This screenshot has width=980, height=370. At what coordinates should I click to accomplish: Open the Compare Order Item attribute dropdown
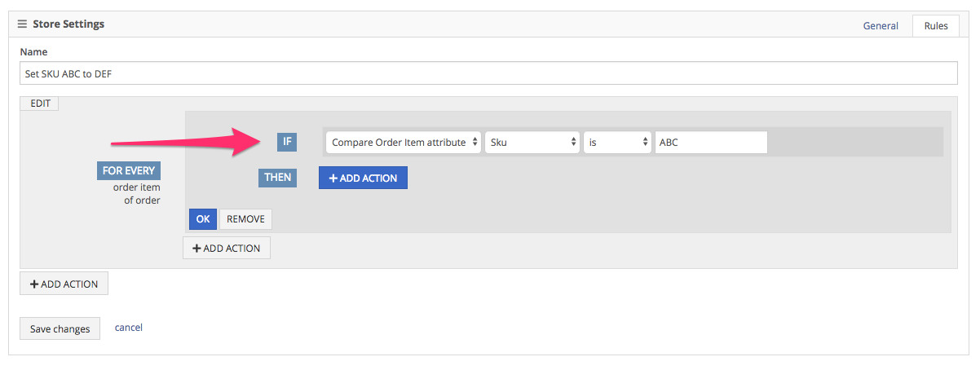tap(404, 143)
